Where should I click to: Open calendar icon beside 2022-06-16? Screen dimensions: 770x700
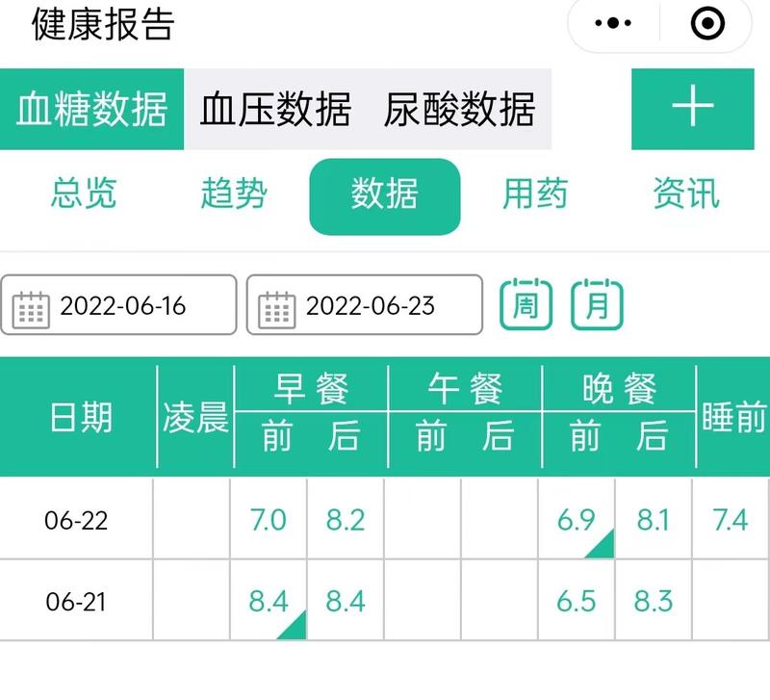31,309
